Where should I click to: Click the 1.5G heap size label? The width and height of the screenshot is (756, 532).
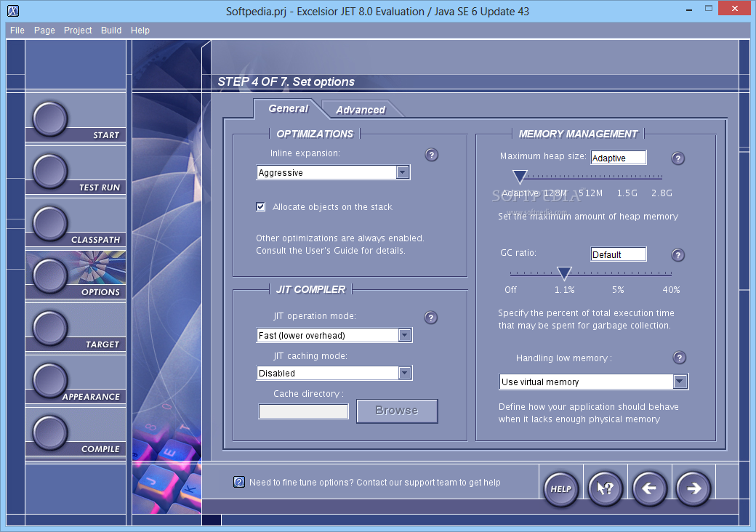627,193
